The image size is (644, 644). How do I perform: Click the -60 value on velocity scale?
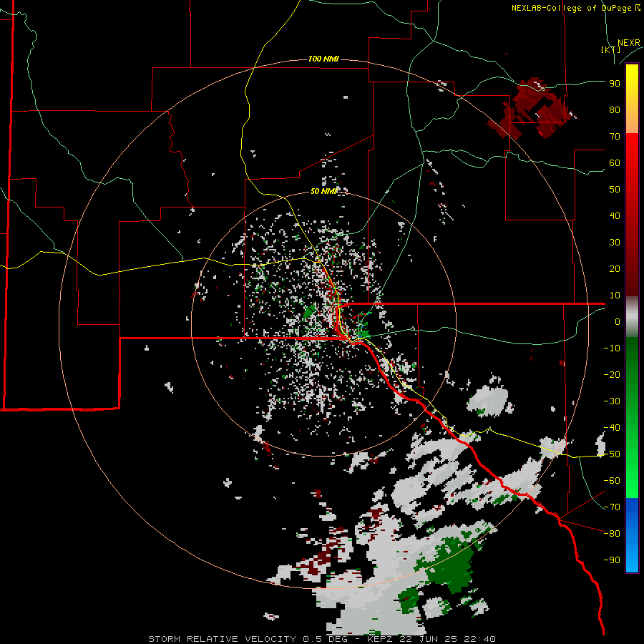coord(612,481)
